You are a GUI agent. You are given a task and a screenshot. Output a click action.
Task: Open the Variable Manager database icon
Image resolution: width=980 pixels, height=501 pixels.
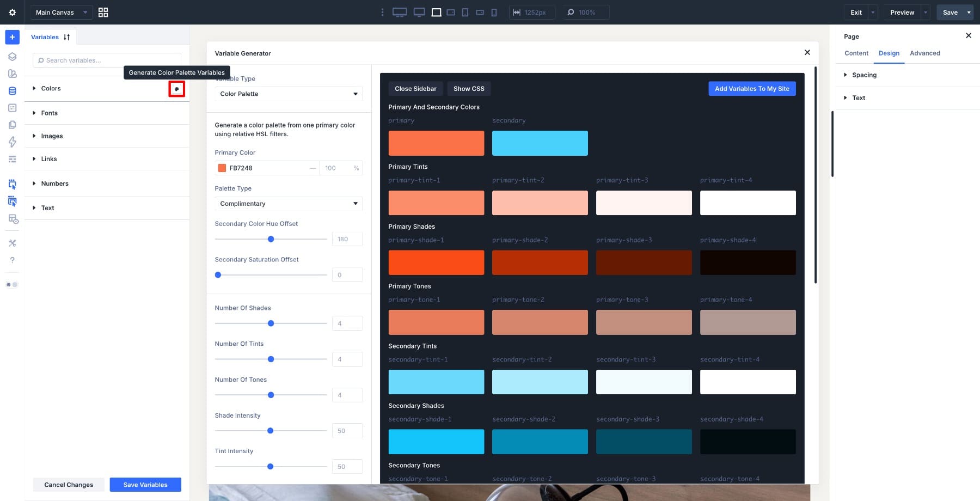pos(12,91)
